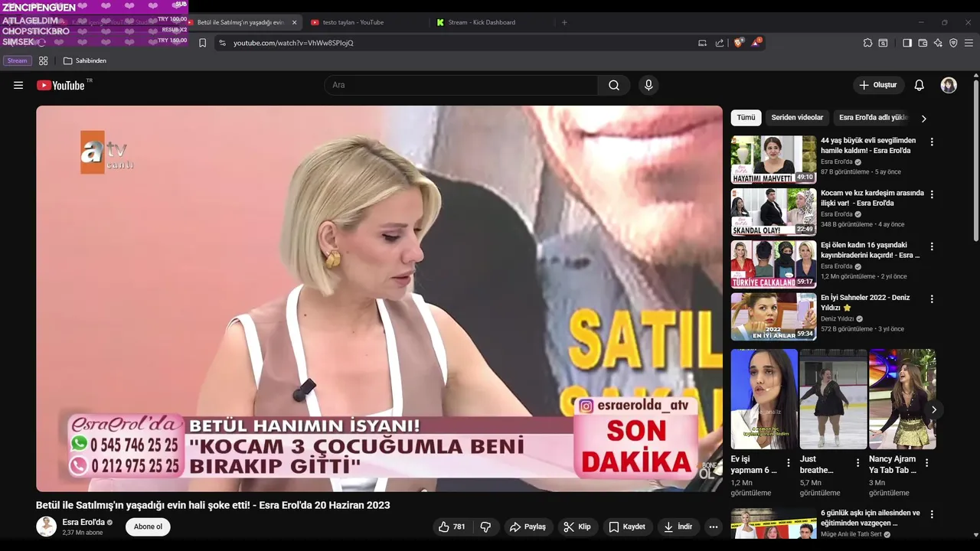The image size is (980, 551).
Task: Click the YouTube search field Ara
Action: click(x=461, y=85)
